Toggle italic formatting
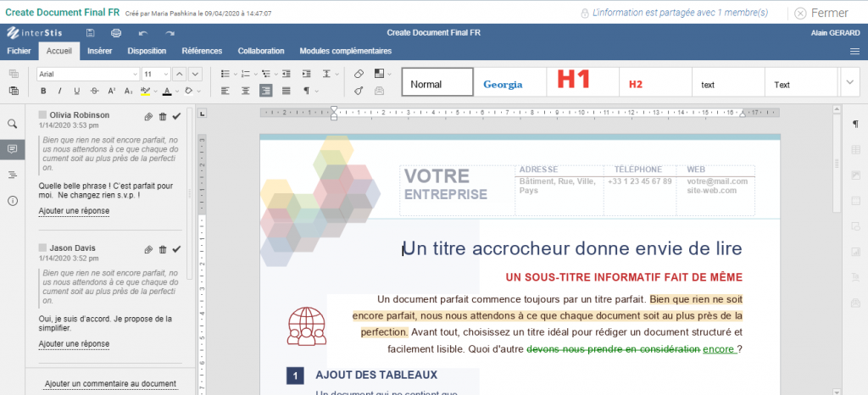868x395 pixels. point(60,91)
